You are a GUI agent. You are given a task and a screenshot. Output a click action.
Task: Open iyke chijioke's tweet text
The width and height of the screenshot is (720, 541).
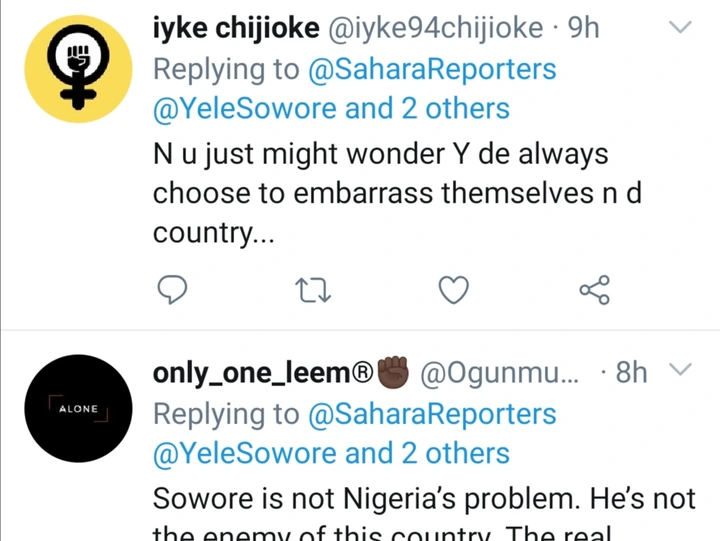380,195
